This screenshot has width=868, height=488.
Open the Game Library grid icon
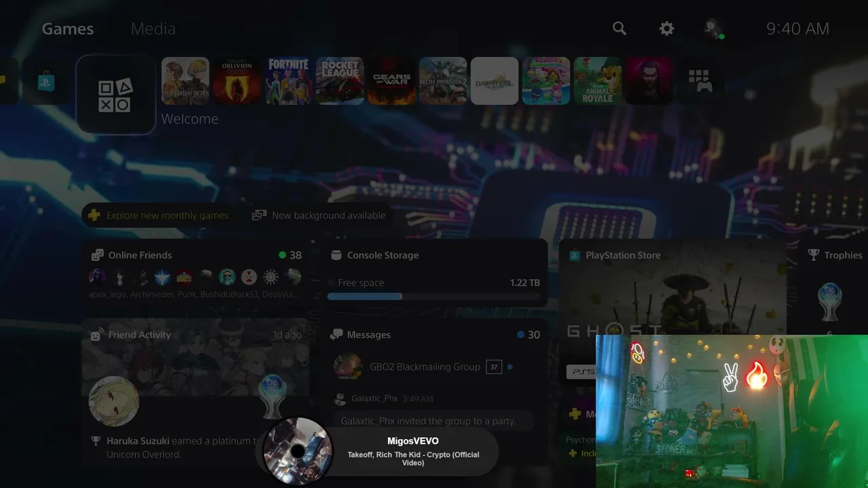coord(700,81)
